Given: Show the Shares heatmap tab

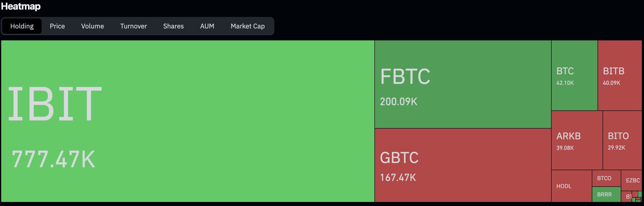Looking at the screenshot, I should [x=173, y=26].
